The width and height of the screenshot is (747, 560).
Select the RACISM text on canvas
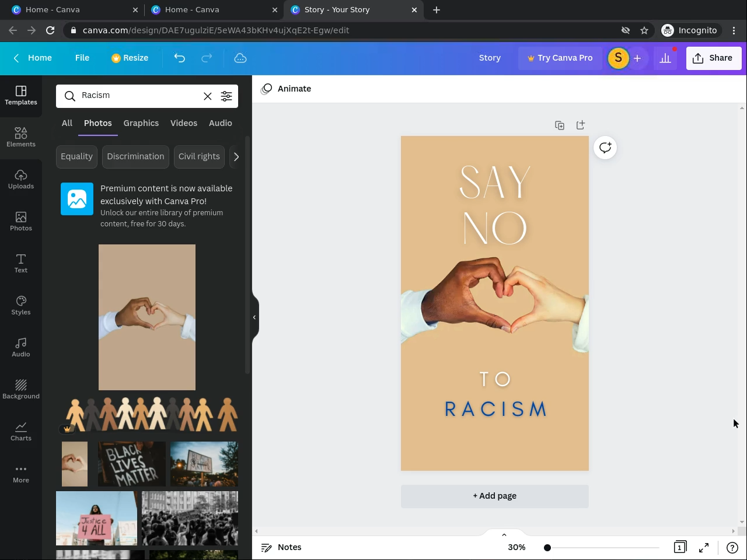pos(495,409)
